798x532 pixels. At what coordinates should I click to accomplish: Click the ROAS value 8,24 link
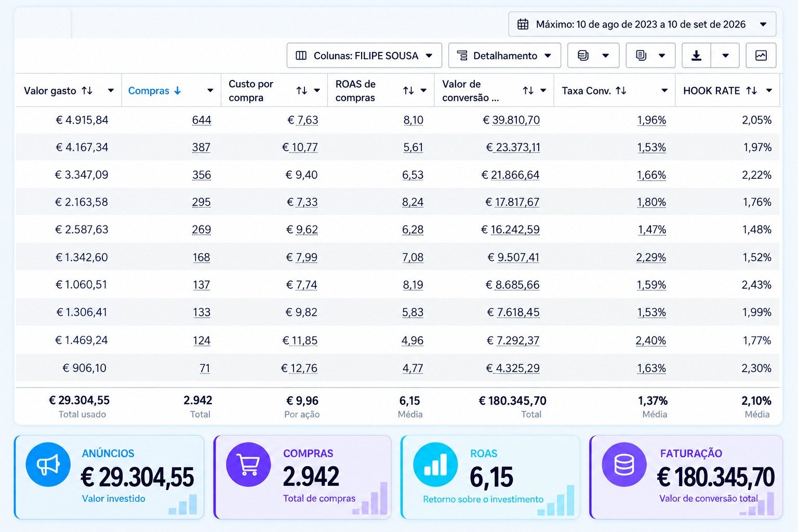(x=413, y=202)
